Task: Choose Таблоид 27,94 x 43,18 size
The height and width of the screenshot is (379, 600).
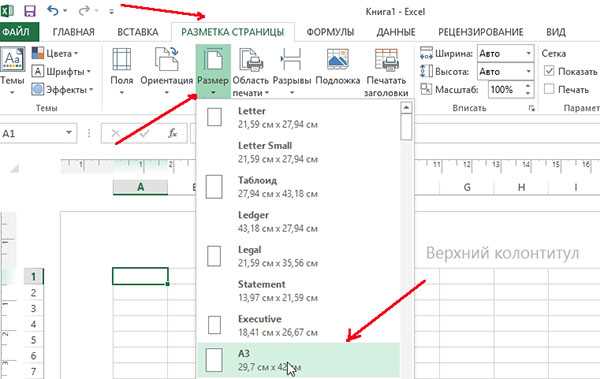Action: pos(298,187)
